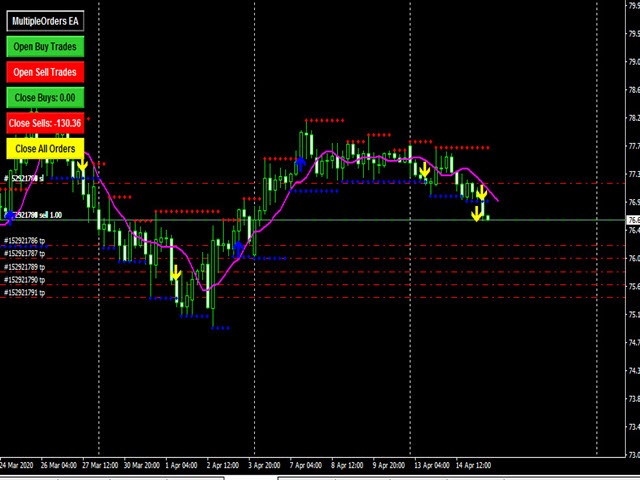Click Close Buys: 0.00 button
This screenshot has height=480, width=640.
click(45, 98)
